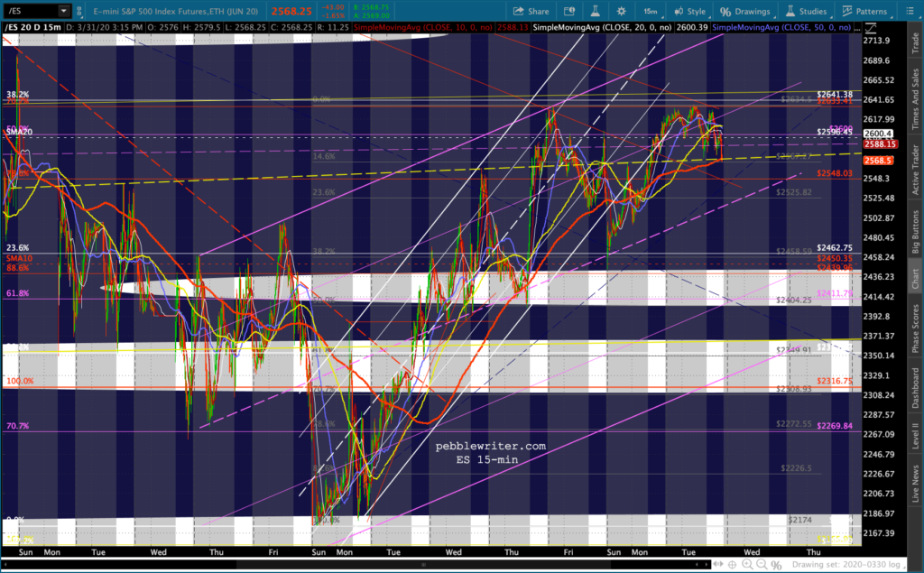
Task: Toggle the price axis scale icon
Action: [x=871, y=27]
